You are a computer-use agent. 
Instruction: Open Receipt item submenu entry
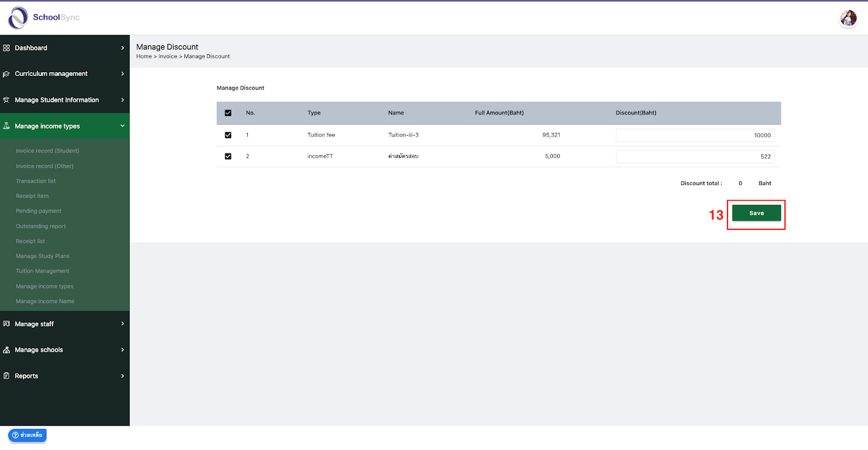pos(32,196)
